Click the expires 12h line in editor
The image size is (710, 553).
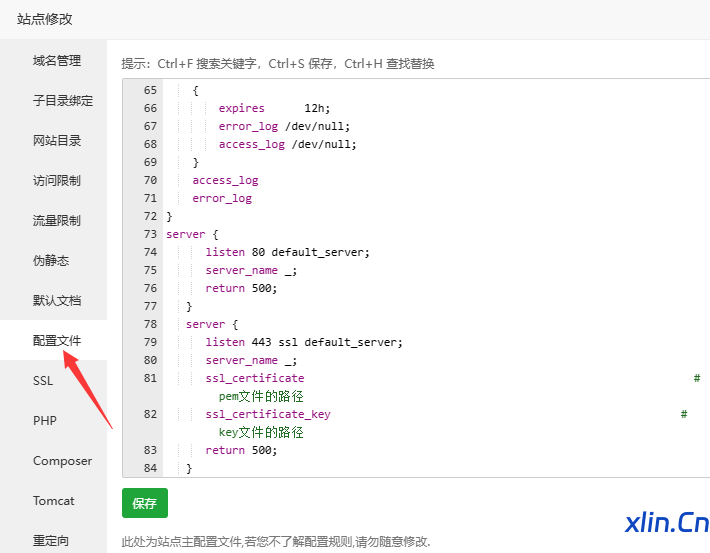pyautogui.click(x=273, y=108)
